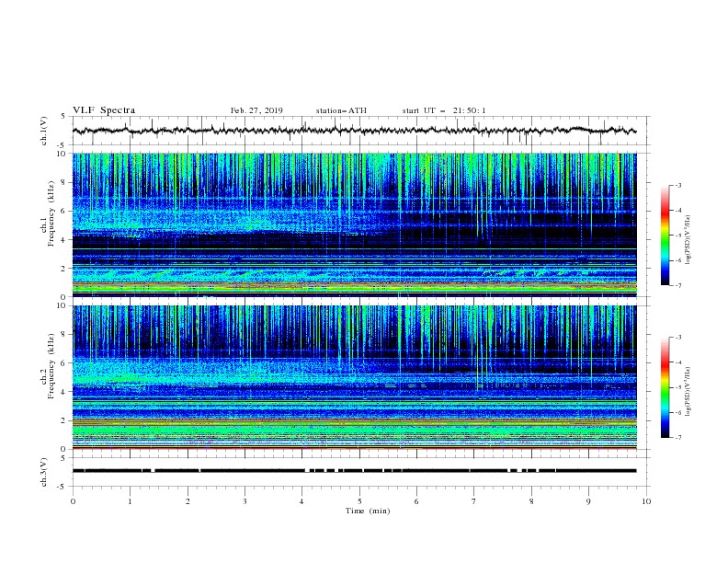This screenshot has width=728, height=563.
Task: Click the "4" tick on Time axis
Action: [x=302, y=501]
